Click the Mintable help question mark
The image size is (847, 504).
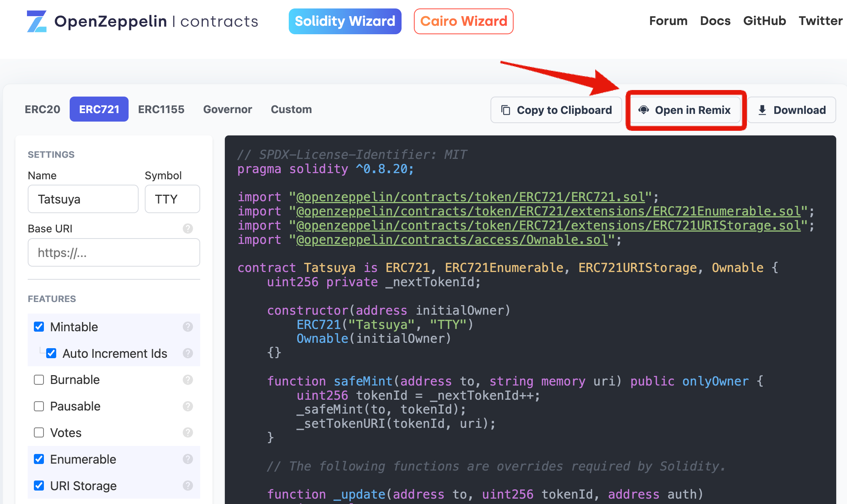pos(187,327)
